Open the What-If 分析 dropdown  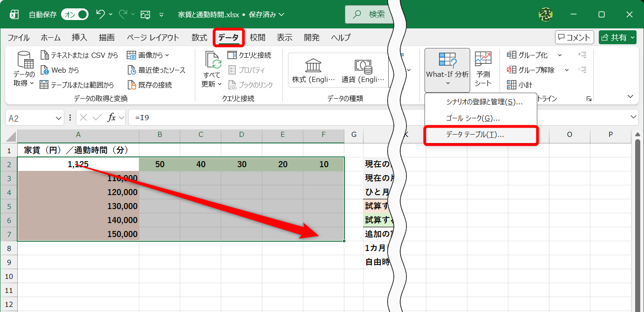(447, 70)
